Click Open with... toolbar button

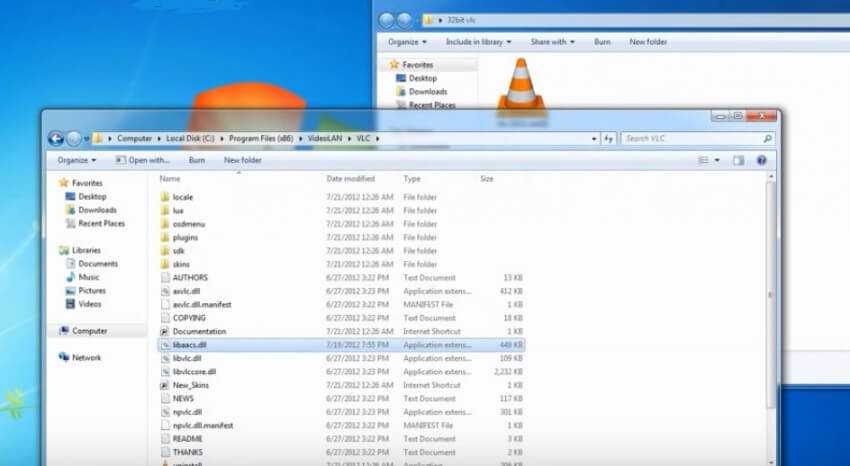coord(143,160)
